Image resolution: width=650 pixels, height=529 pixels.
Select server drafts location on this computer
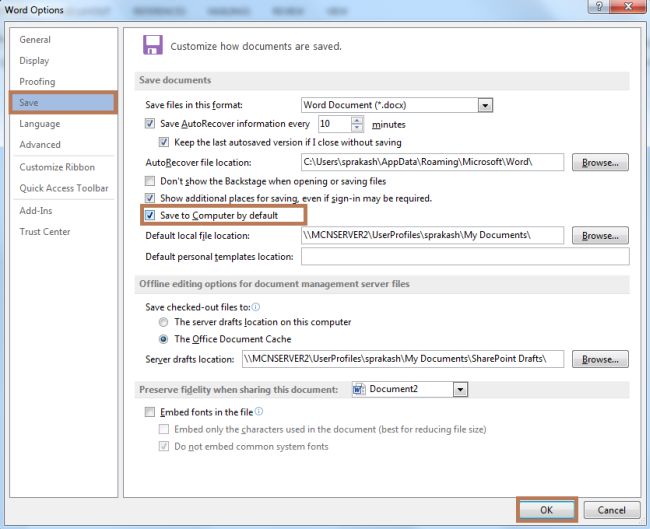[164, 322]
